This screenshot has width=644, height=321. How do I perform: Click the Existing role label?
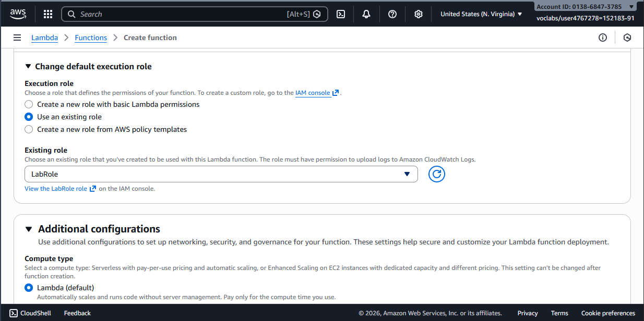[x=46, y=150]
